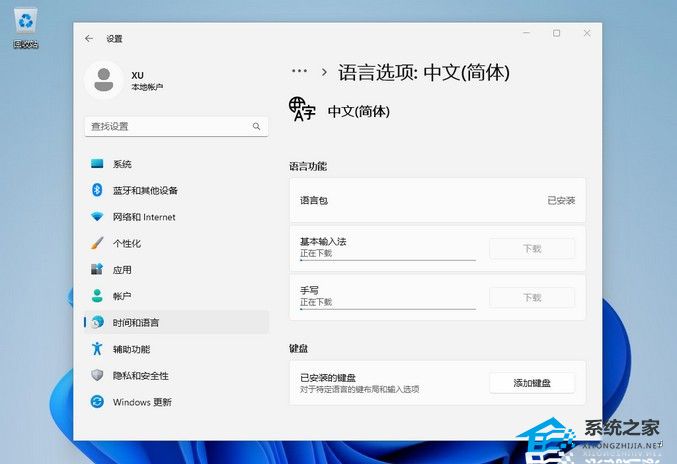Open 网络和 Internet settings
Image resolution: width=677 pixels, height=464 pixels.
point(177,217)
